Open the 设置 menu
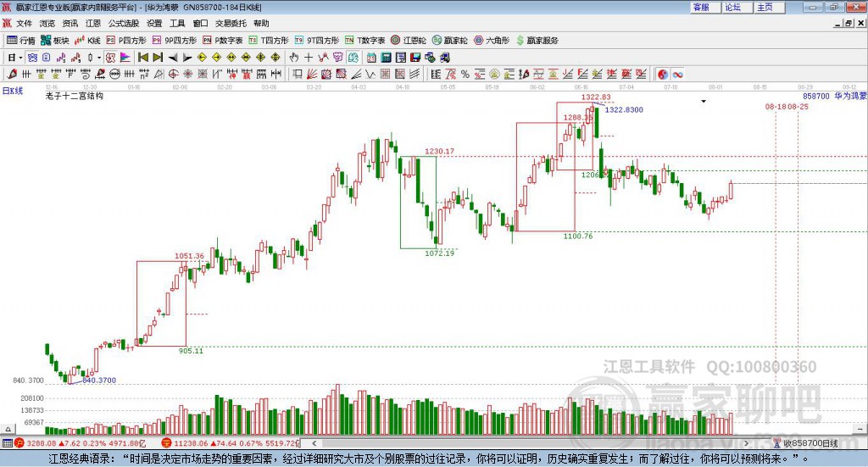This screenshot has height=467, width=868. click(x=154, y=23)
